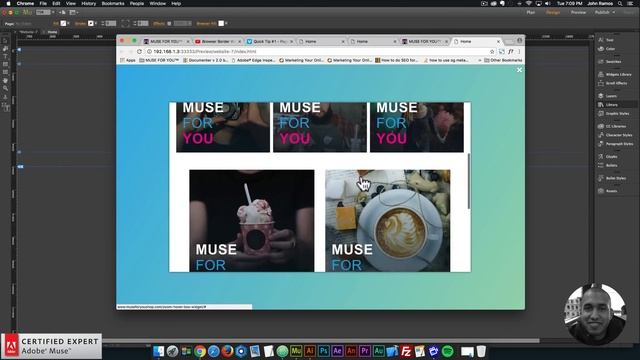The image size is (640, 360).
Task: Open the Color panel in Muse sidebar
Action: click(x=607, y=49)
